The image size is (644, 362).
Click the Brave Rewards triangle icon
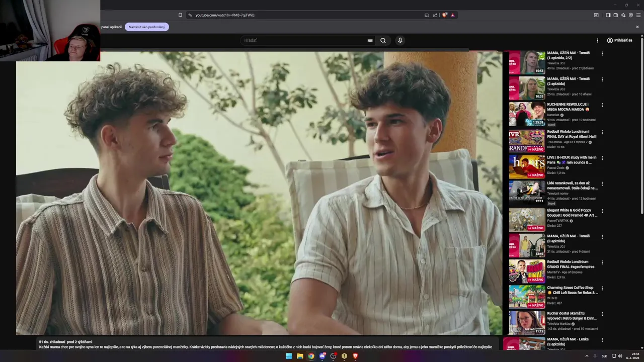click(x=452, y=15)
